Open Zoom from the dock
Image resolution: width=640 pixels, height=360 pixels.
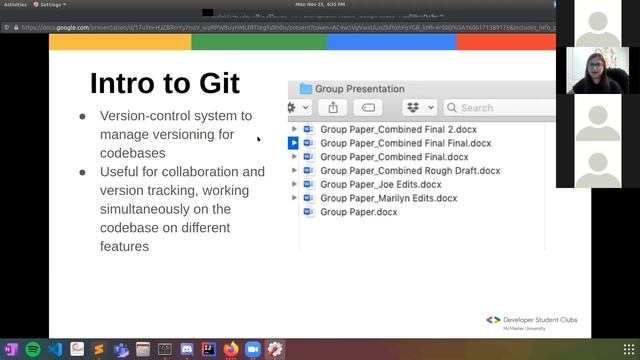tap(253, 349)
